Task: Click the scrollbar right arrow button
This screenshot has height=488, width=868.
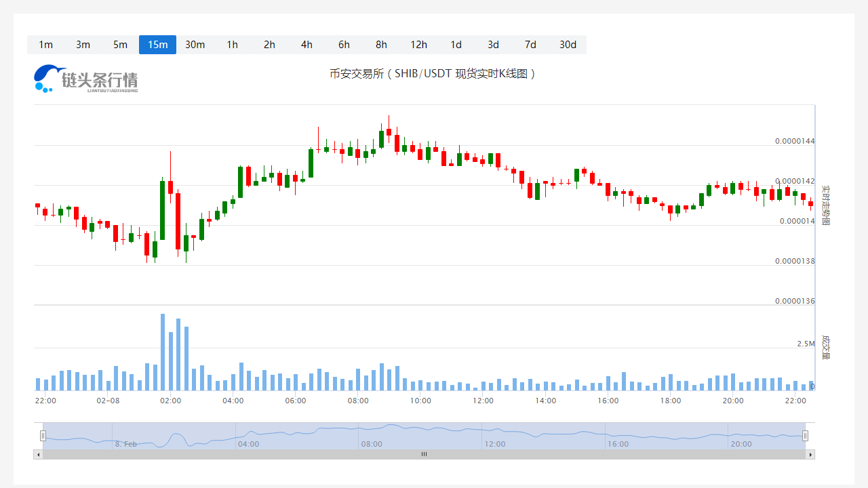Action: (810, 454)
